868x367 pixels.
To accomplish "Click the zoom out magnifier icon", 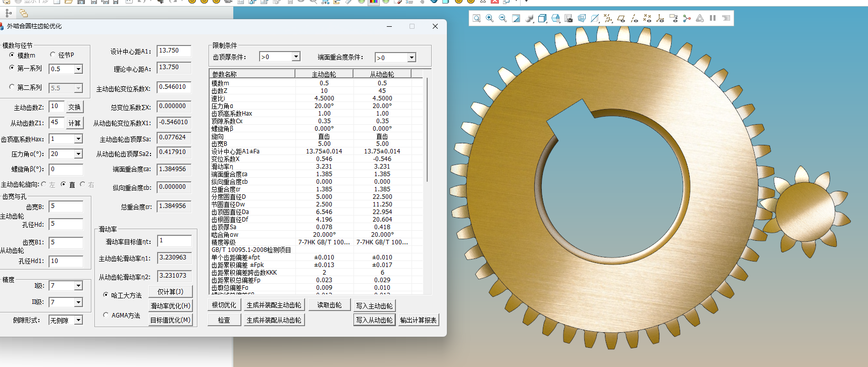I will click(x=502, y=18).
